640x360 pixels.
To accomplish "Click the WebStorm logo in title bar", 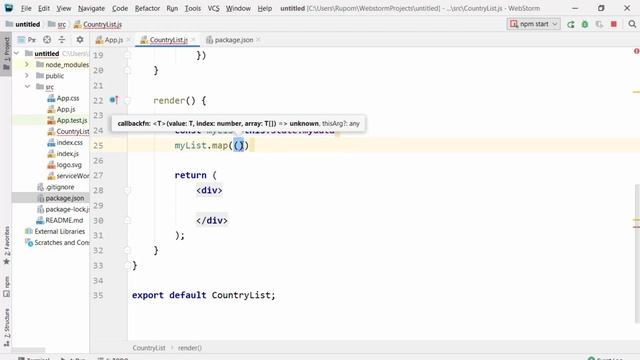I will (9, 8).
